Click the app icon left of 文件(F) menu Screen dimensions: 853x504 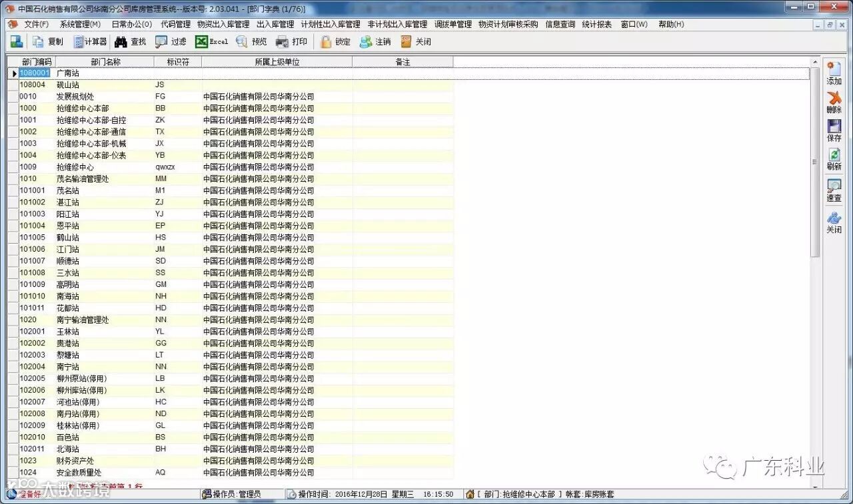click(x=12, y=24)
